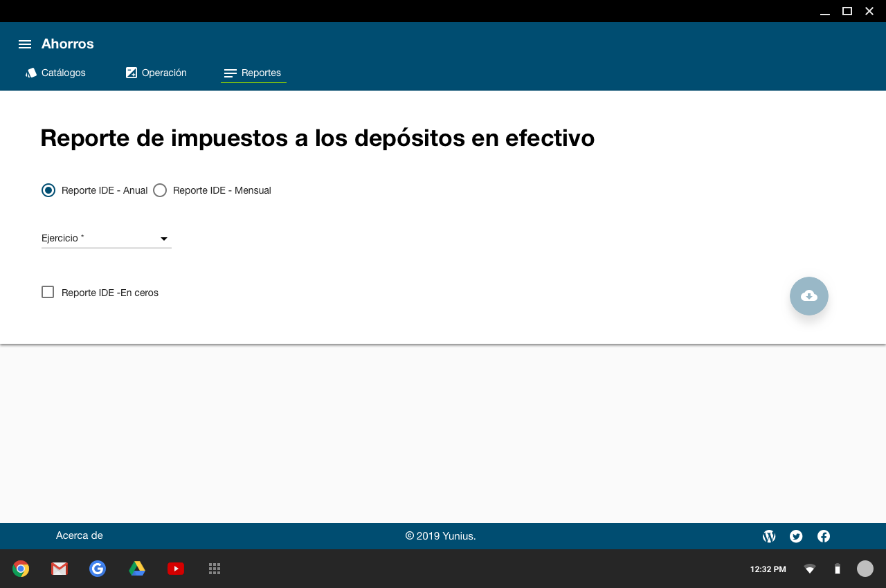Image resolution: width=886 pixels, height=588 pixels.
Task: Select Reporte IDE - Mensual radio option
Action: coord(160,190)
